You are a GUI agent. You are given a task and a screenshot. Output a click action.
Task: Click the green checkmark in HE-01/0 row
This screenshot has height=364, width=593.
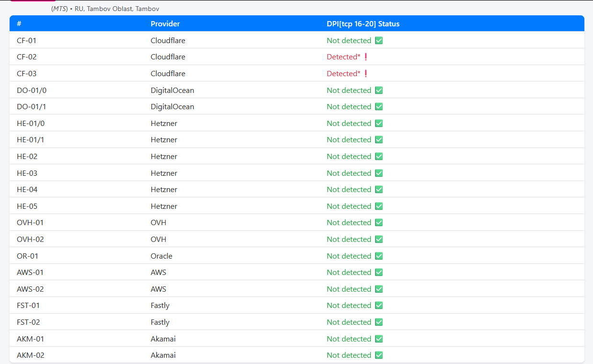(379, 124)
